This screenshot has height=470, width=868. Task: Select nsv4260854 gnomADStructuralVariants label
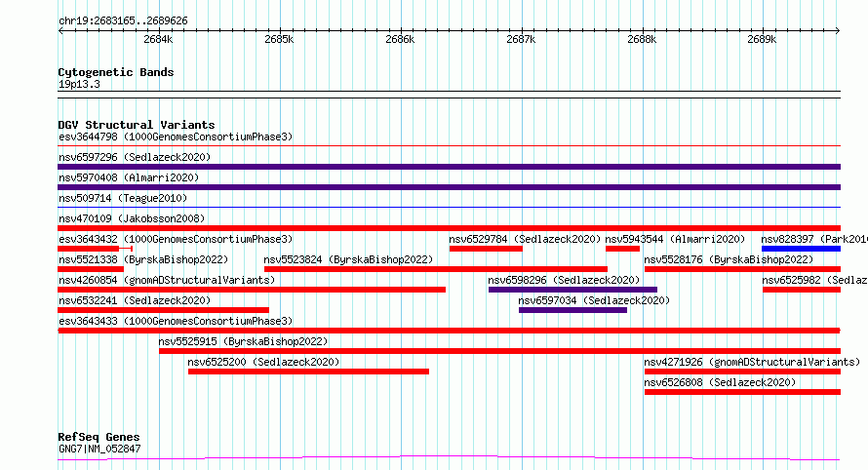coord(167,280)
